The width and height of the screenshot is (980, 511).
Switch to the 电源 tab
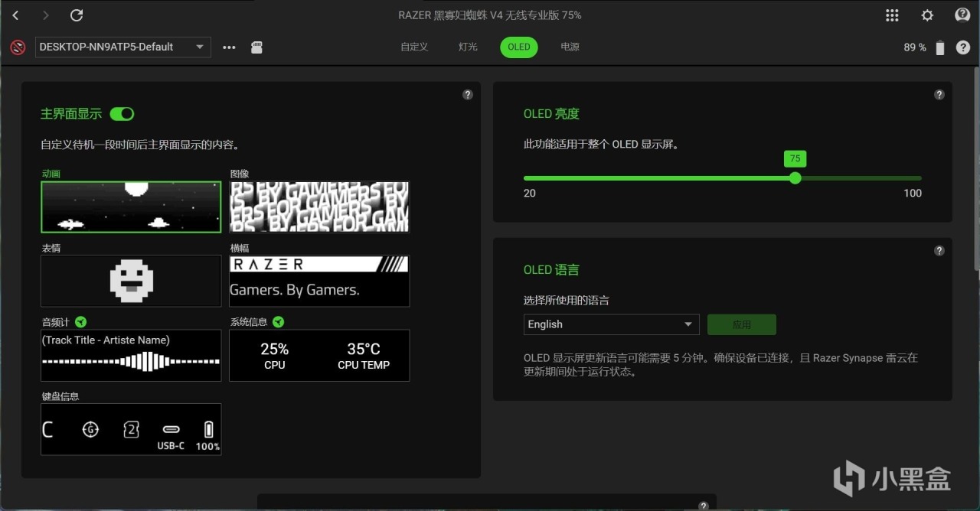pyautogui.click(x=570, y=47)
